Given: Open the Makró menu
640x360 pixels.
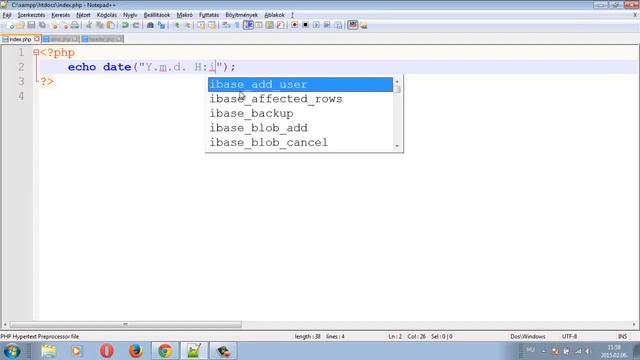Looking at the screenshot, I should [x=184, y=15].
